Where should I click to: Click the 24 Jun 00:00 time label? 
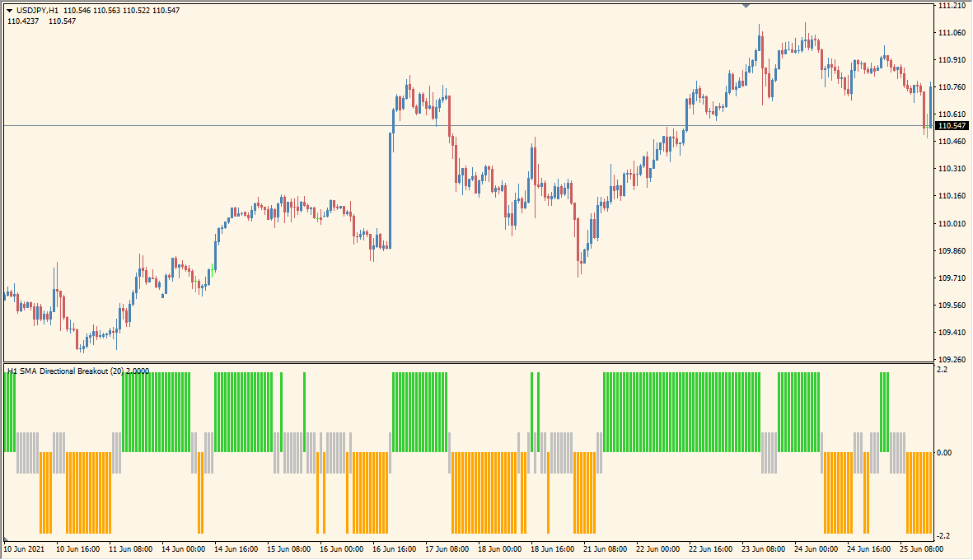point(816,548)
